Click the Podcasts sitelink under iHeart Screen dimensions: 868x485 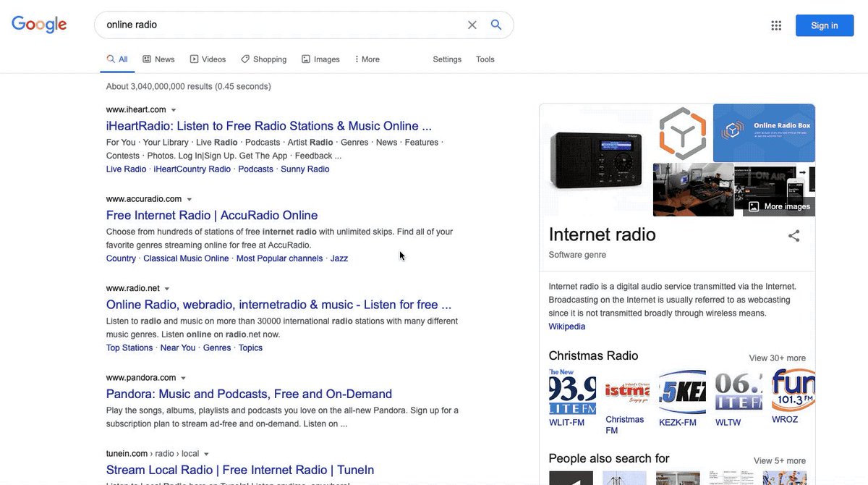256,169
